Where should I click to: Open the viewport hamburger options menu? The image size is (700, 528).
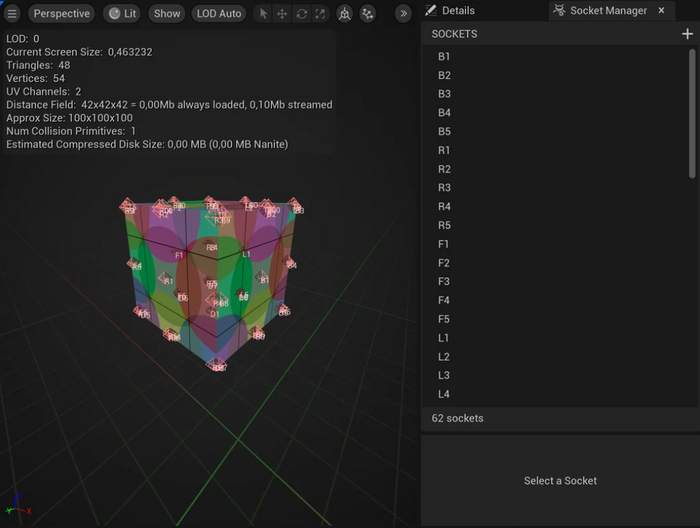click(x=12, y=14)
